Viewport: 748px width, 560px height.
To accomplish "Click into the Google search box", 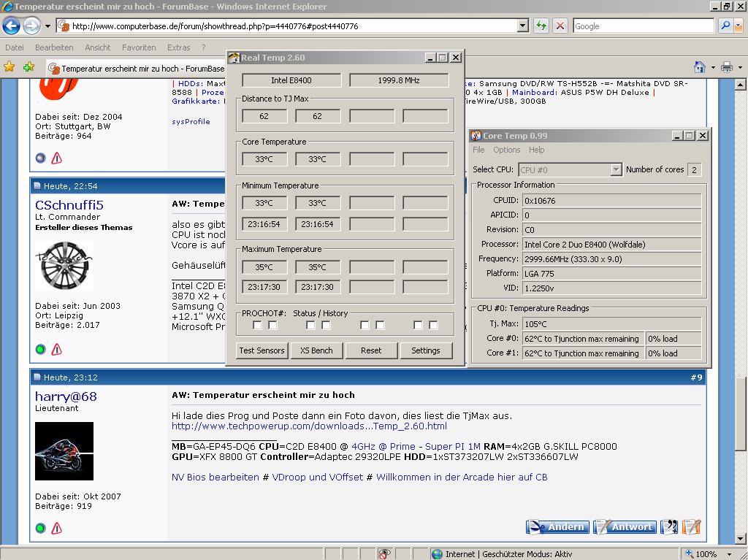I will tap(643, 26).
